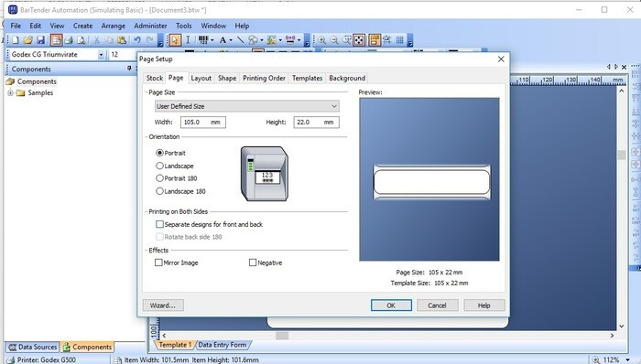Switch to the Stock tab
This screenshot has width=641, height=364.
coord(155,78)
